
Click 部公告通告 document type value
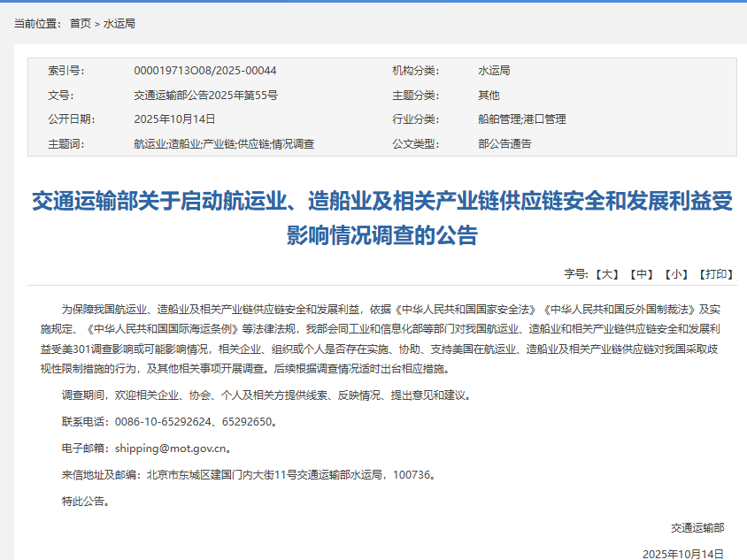point(504,143)
